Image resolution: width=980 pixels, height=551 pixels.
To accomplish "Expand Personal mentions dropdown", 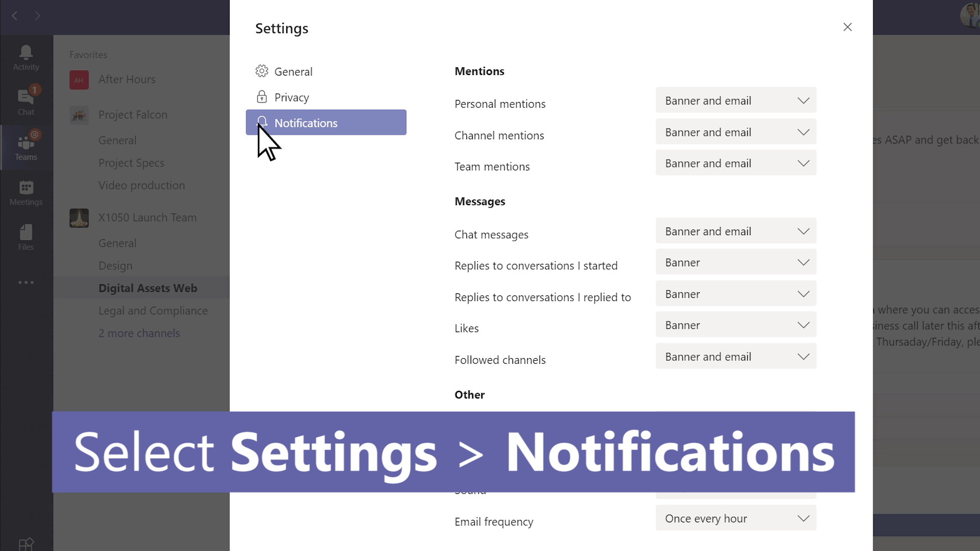I will (736, 101).
